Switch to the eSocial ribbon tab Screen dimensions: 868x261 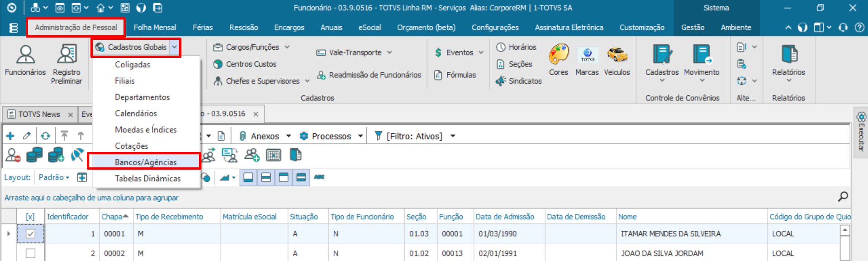(370, 28)
